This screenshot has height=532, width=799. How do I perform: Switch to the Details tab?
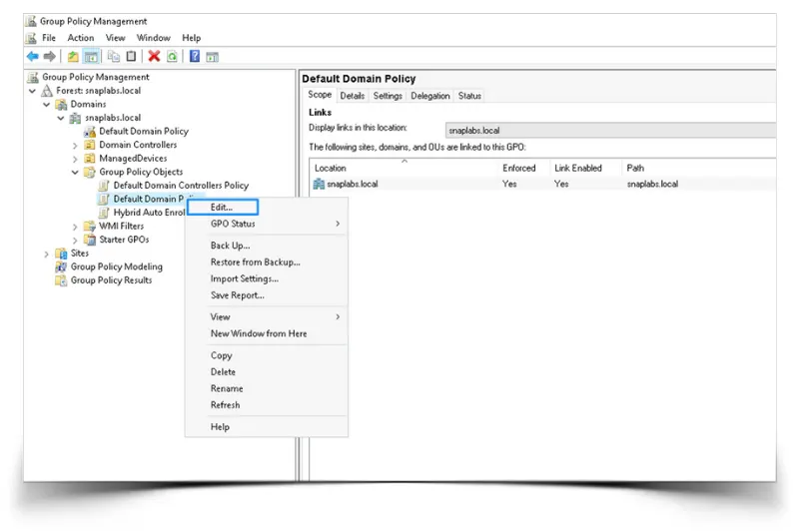point(353,96)
